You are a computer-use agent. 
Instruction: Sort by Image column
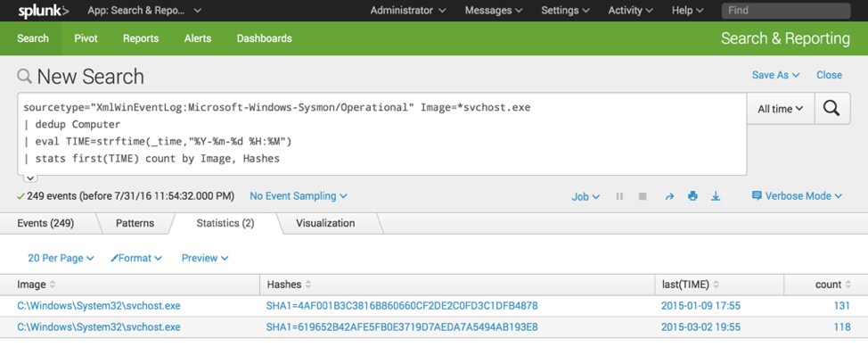37,285
